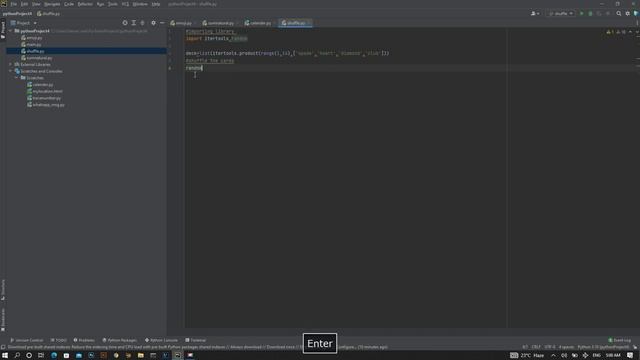Toggle the Project side tab
The height and width of the screenshot is (360, 640).
click(x=3, y=29)
